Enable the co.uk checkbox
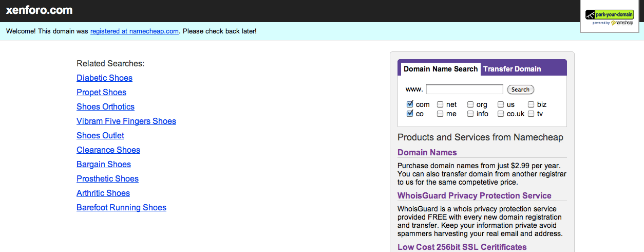644x252 pixels. click(x=501, y=114)
